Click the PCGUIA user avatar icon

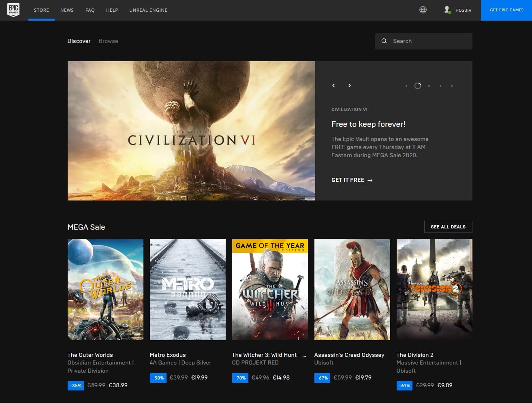[447, 10]
